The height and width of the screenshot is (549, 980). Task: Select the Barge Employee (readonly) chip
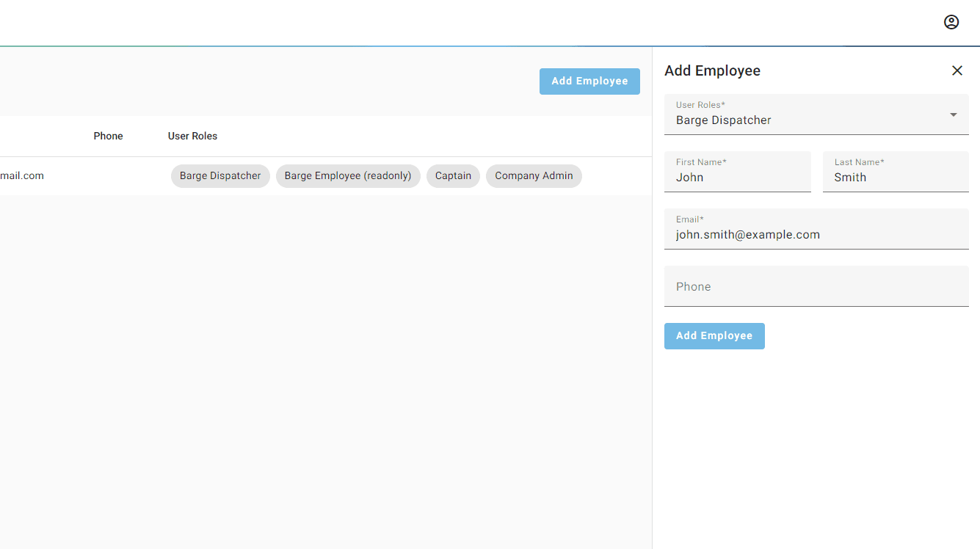348,176
